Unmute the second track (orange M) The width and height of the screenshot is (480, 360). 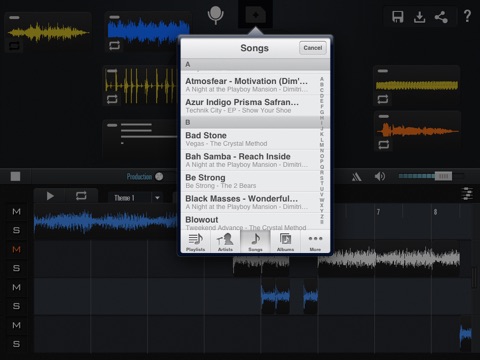(x=16, y=249)
